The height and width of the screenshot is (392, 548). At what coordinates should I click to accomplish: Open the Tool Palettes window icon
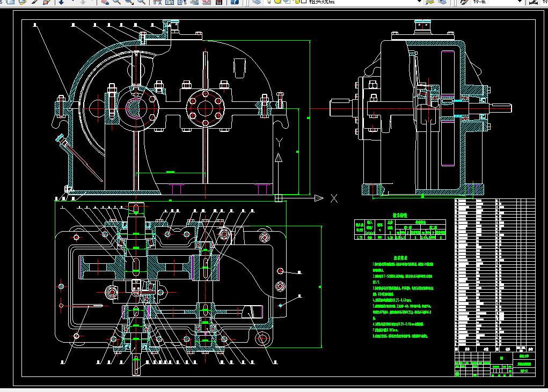point(181,2)
